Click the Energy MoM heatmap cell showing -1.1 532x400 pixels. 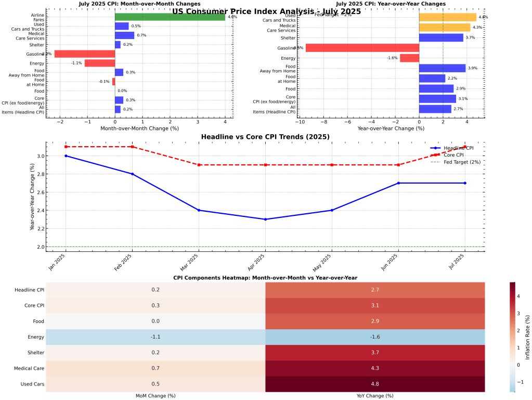click(x=155, y=337)
